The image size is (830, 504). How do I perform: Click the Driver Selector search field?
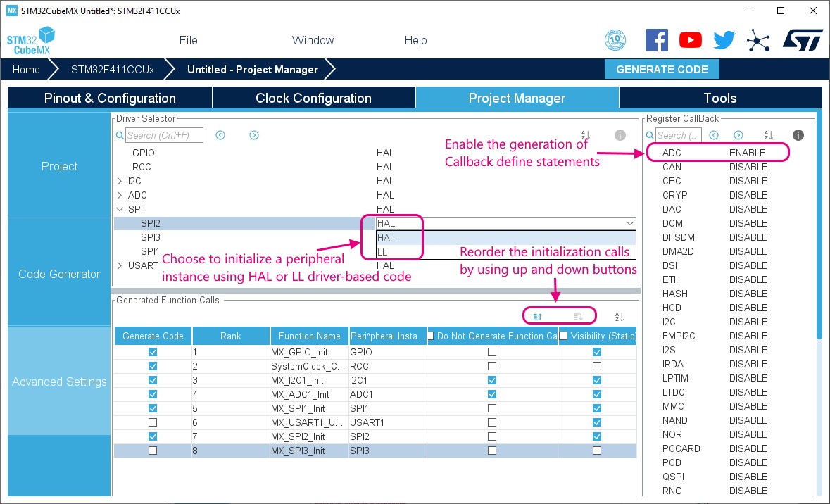(x=164, y=136)
